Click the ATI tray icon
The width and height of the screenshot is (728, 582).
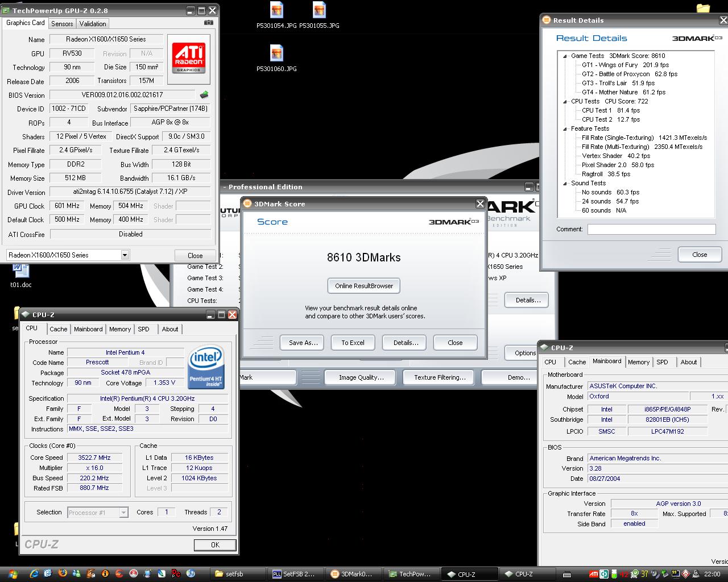593,574
